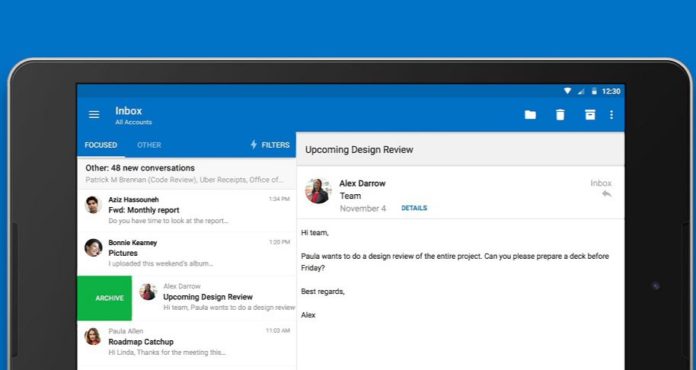Archive message using toolbar archive icon
Viewport: 696px width, 370px height.
[x=589, y=115]
